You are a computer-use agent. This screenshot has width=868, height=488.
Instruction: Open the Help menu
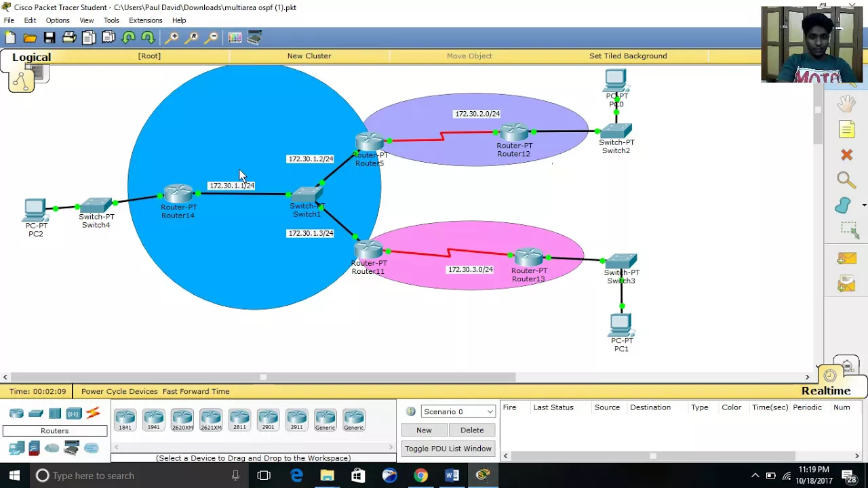click(179, 20)
